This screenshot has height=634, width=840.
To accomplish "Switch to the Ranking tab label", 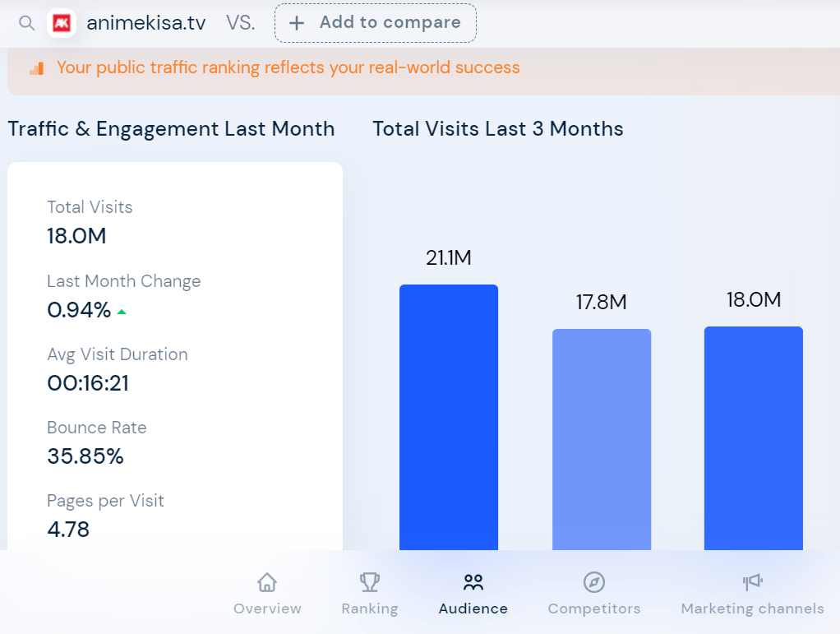I will (370, 609).
